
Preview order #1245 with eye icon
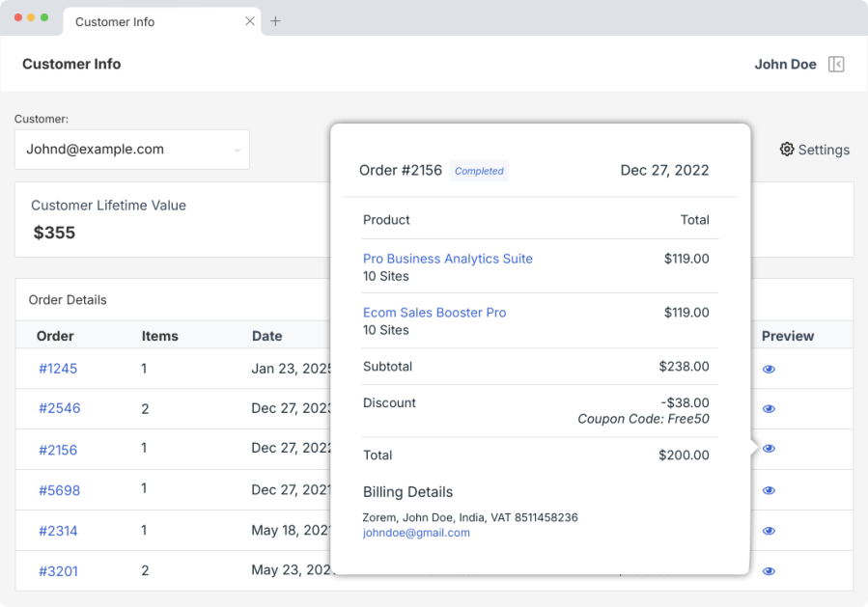pos(769,369)
